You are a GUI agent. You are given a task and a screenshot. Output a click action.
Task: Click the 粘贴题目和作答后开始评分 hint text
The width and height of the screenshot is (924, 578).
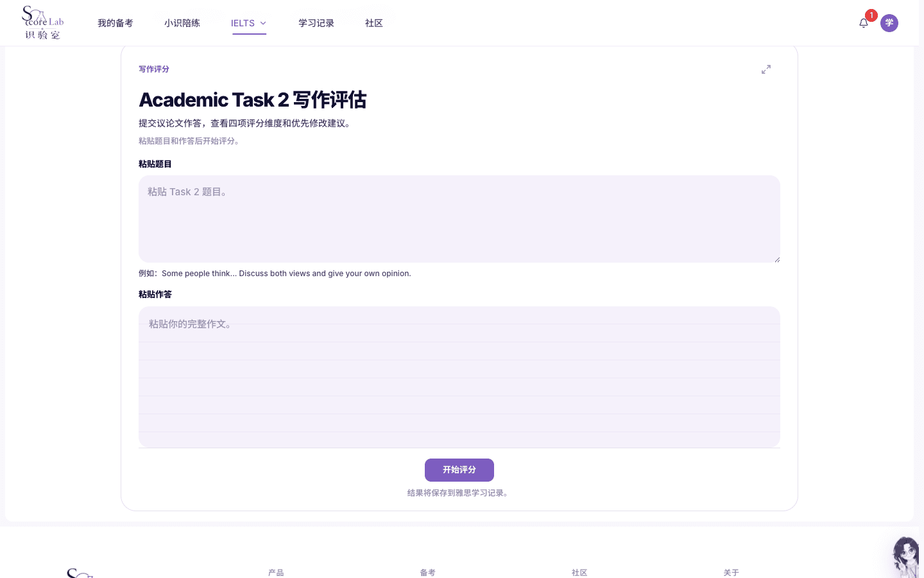[191, 141]
